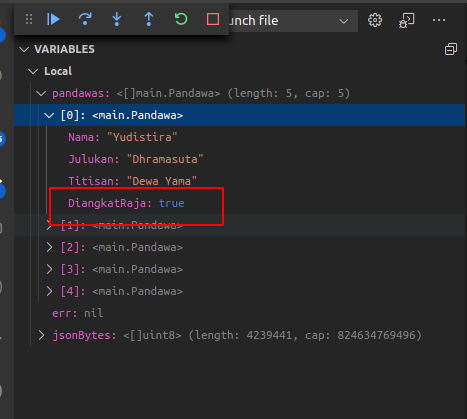Click the Step Out arrow icon
The height and width of the screenshot is (419, 467).
tap(149, 19)
